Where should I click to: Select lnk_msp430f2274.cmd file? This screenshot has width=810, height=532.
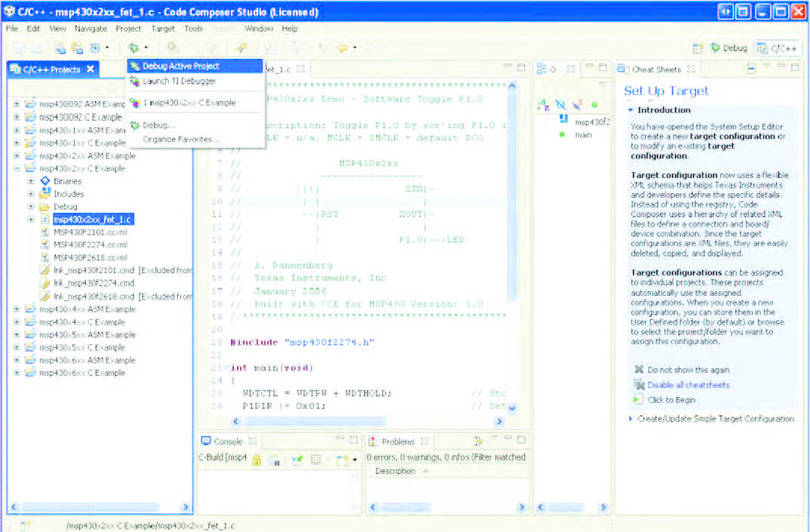pyautogui.click(x=94, y=283)
